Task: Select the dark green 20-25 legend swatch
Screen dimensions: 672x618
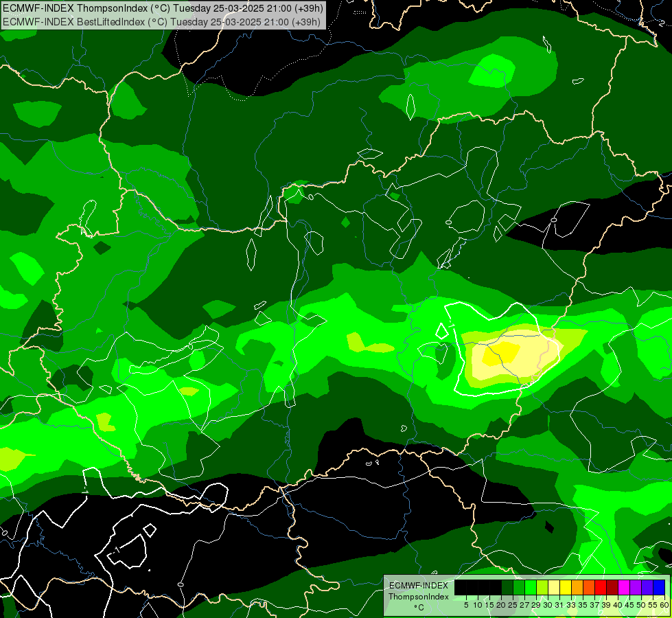Action: click(x=507, y=587)
